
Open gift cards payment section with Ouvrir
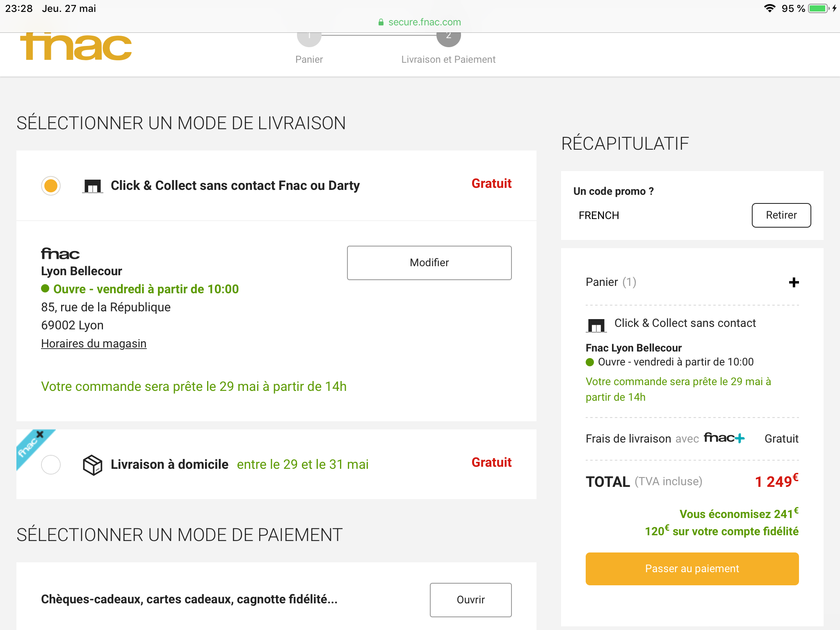click(470, 600)
